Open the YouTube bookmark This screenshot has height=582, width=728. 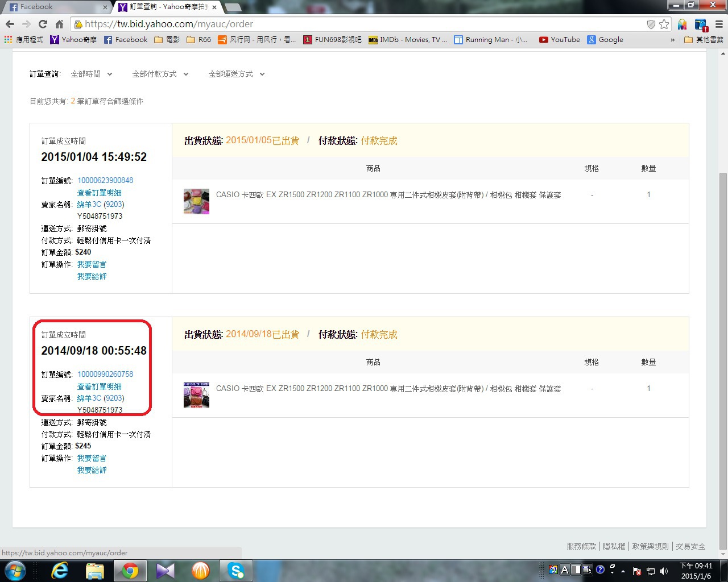coord(559,40)
